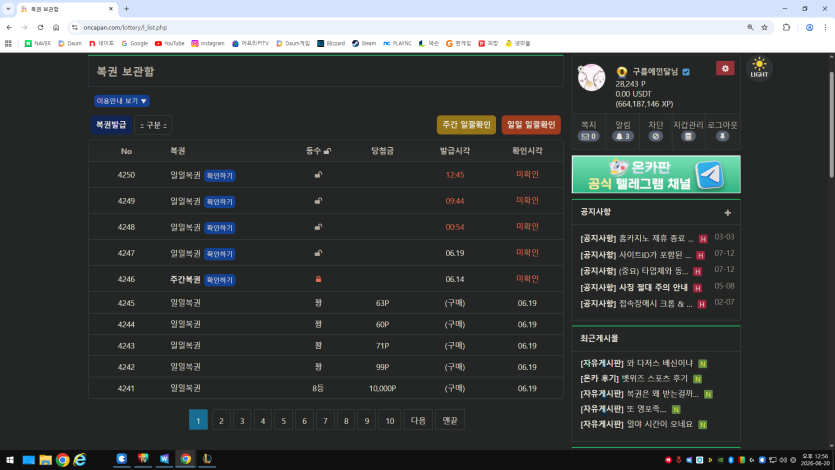
Task: Open notice 접속장애시 크롬 &
Action: click(x=636, y=304)
